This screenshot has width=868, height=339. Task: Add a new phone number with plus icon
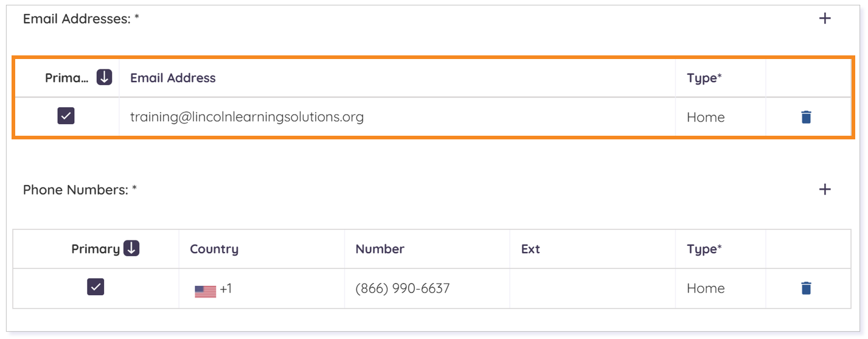point(824,189)
